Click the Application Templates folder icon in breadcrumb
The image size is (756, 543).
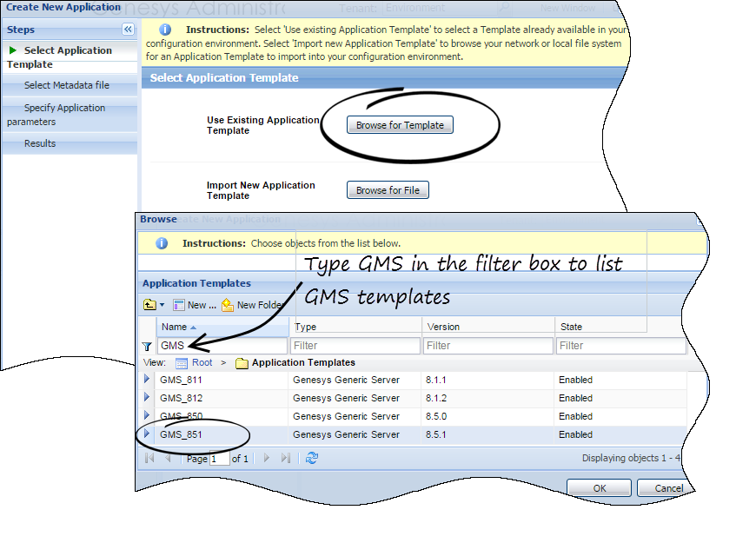click(242, 361)
